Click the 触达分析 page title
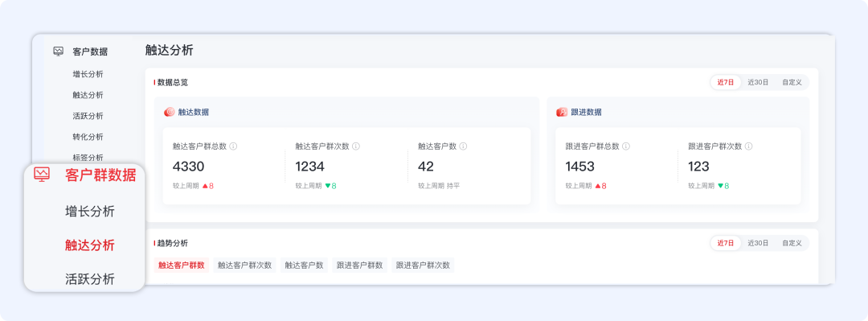This screenshot has height=321, width=868. 170,50
